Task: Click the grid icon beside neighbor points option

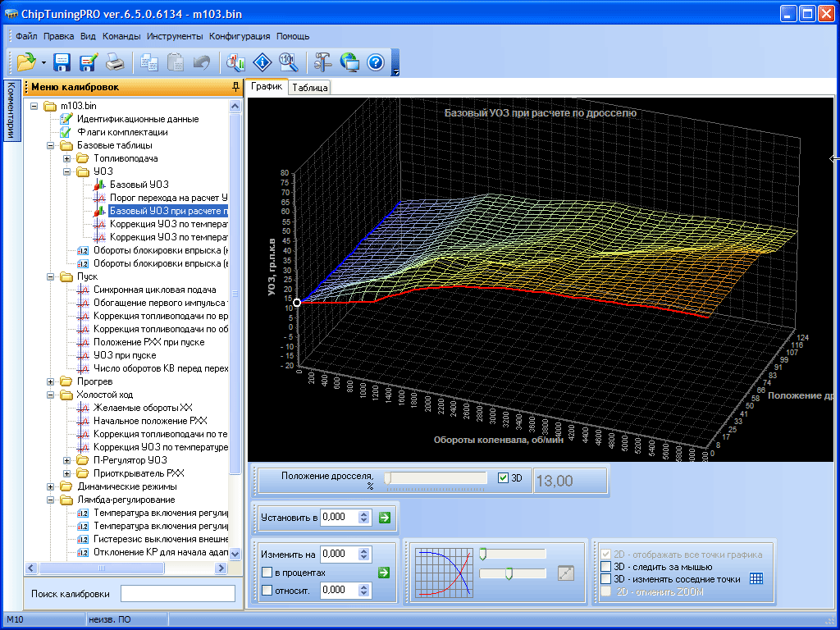Action: coord(756,579)
